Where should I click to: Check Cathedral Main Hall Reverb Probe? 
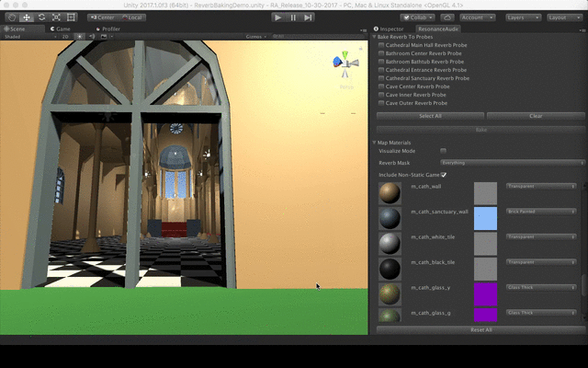[x=381, y=45]
